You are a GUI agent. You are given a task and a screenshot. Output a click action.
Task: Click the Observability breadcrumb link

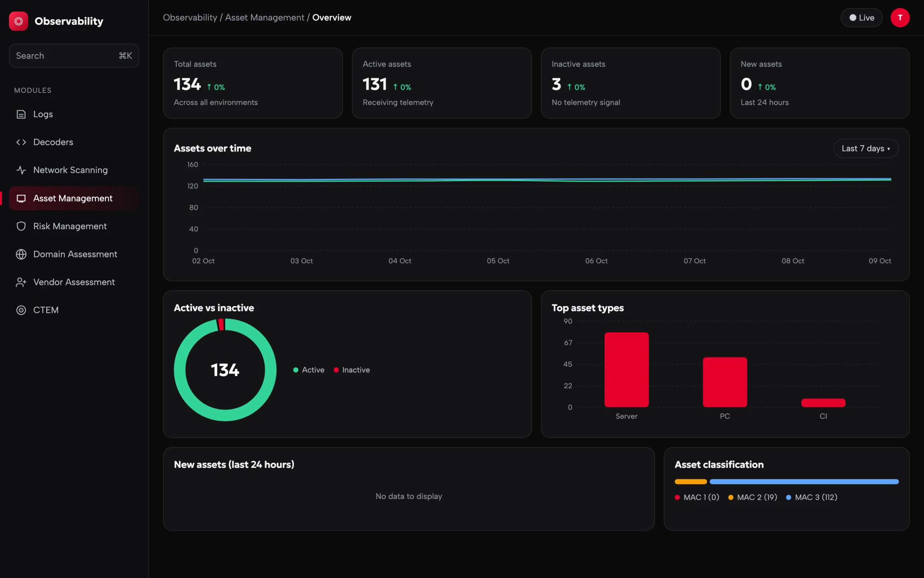(x=190, y=18)
